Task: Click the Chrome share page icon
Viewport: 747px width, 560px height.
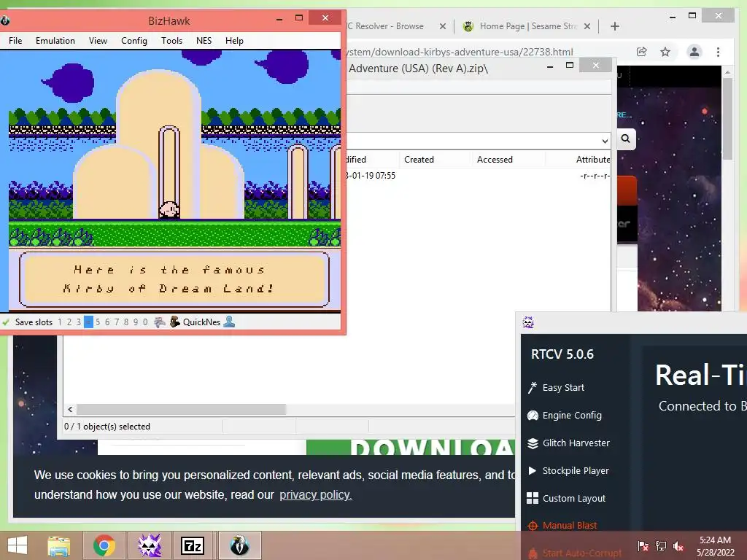Action: tap(642, 52)
